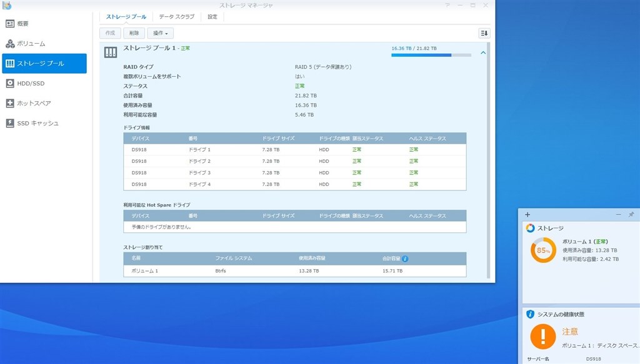Click the システムの健康状態 info icon
The height and width of the screenshot is (364, 640).
click(530, 314)
